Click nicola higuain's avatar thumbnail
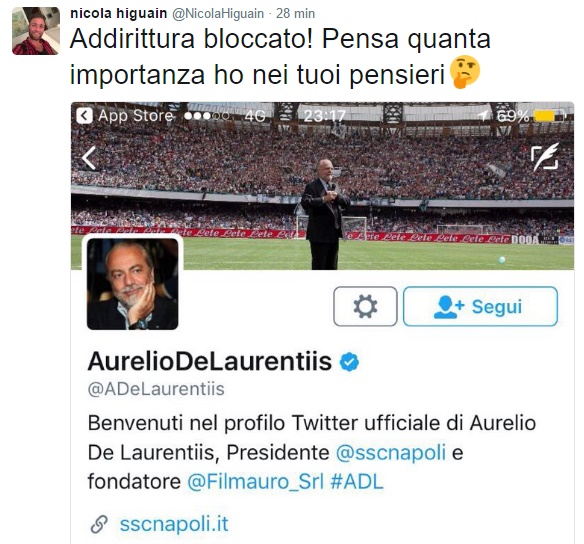Image resolution: width=584 pixels, height=544 pixels. point(36,31)
